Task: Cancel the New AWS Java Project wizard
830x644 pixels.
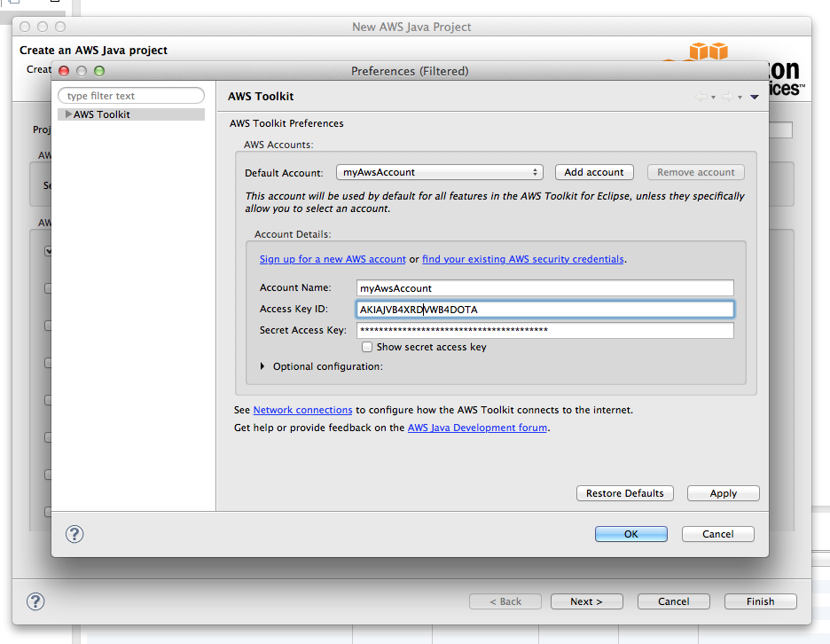Action: click(x=673, y=601)
